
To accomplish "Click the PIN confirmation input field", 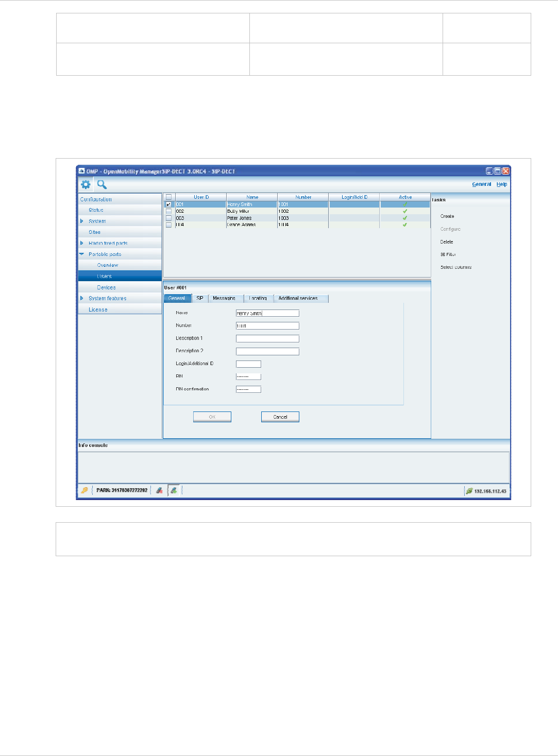I will (248, 389).
